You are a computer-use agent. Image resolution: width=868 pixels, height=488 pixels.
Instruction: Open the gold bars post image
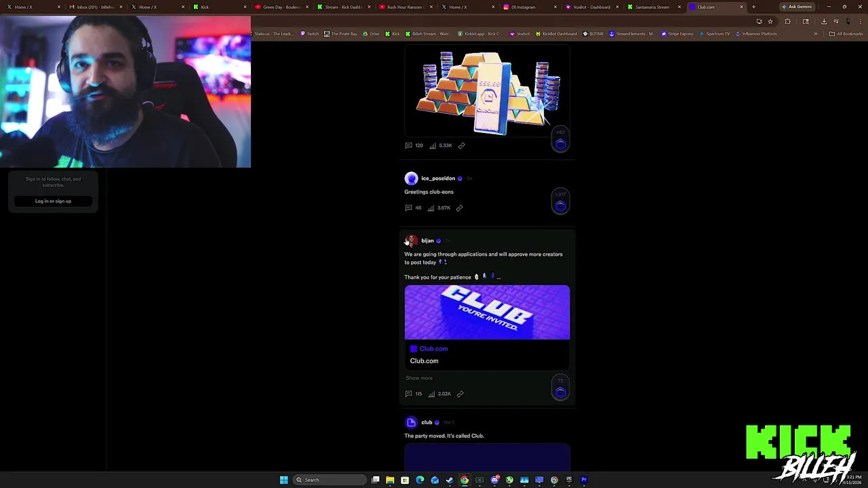pos(487,91)
